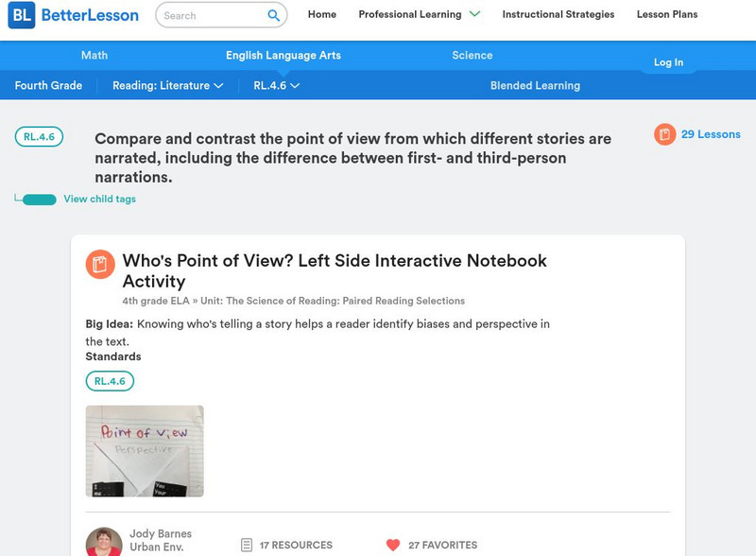Expand the RL.4.6 standard dropdown
Image resolution: width=756 pixels, height=556 pixels.
click(276, 85)
